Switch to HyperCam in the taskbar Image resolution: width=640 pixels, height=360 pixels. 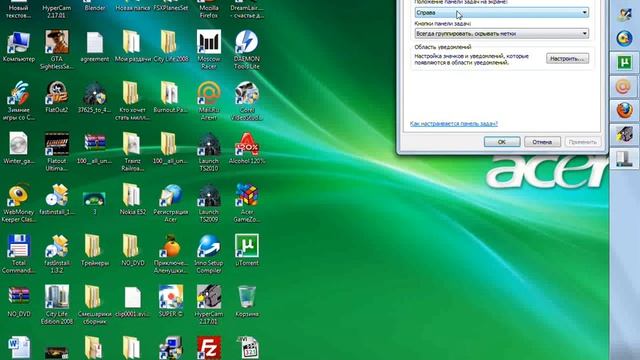pyautogui.click(x=624, y=134)
